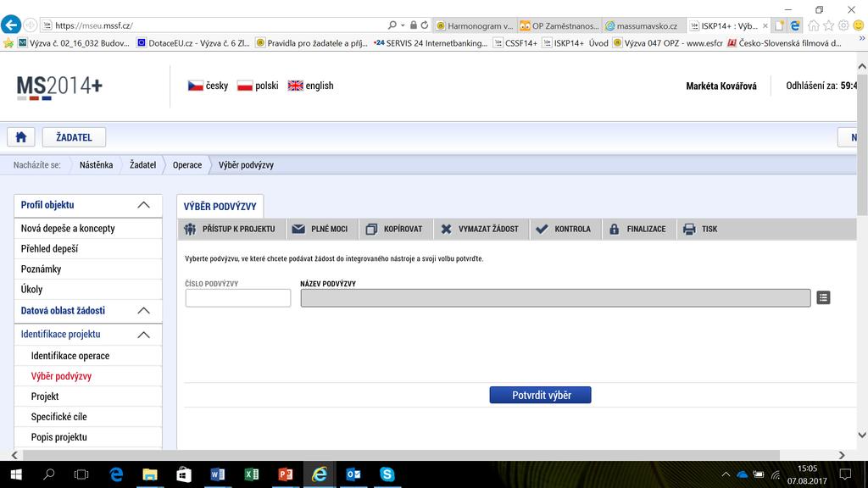Open Skype from the taskbar
The width and height of the screenshot is (868, 488).
click(387, 474)
